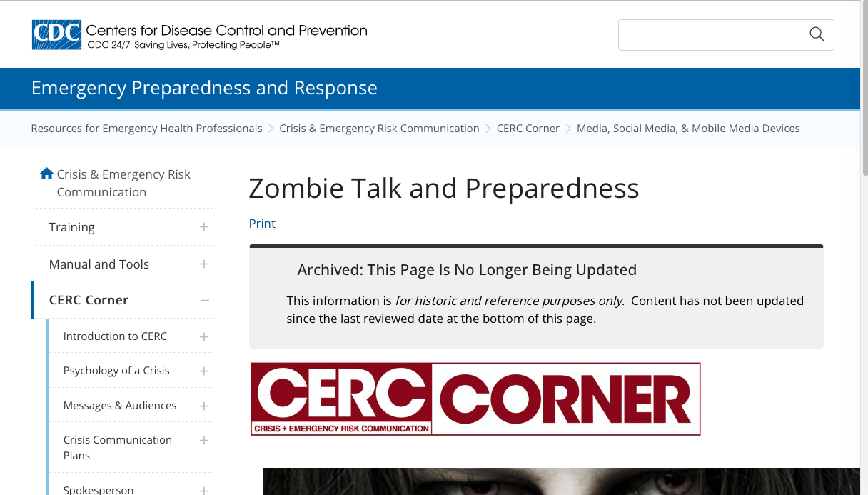Screen dimensions: 868x495
Task: Open Manual and Tools sidebar item
Action: click(x=99, y=264)
